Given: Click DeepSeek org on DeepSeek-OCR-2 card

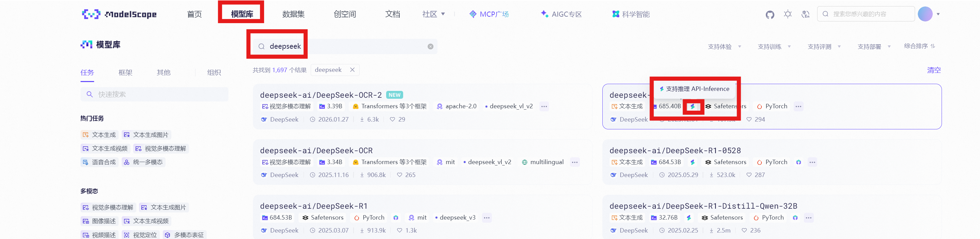Looking at the screenshot, I should click(280, 120).
